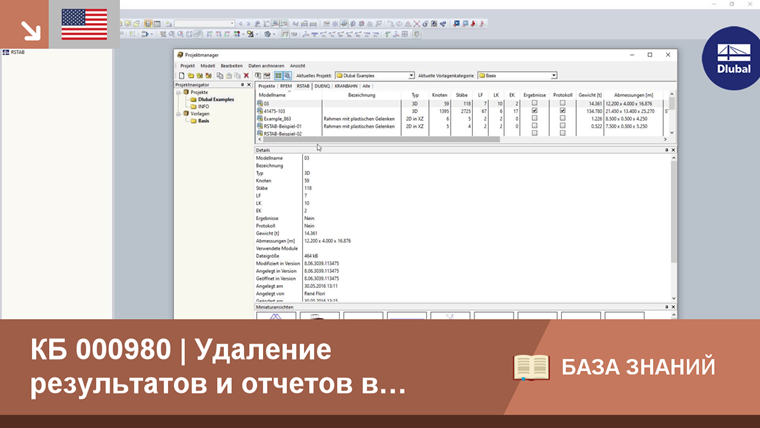Click the 'René Flori' value in Details
The image size is (760, 428).
click(x=315, y=294)
